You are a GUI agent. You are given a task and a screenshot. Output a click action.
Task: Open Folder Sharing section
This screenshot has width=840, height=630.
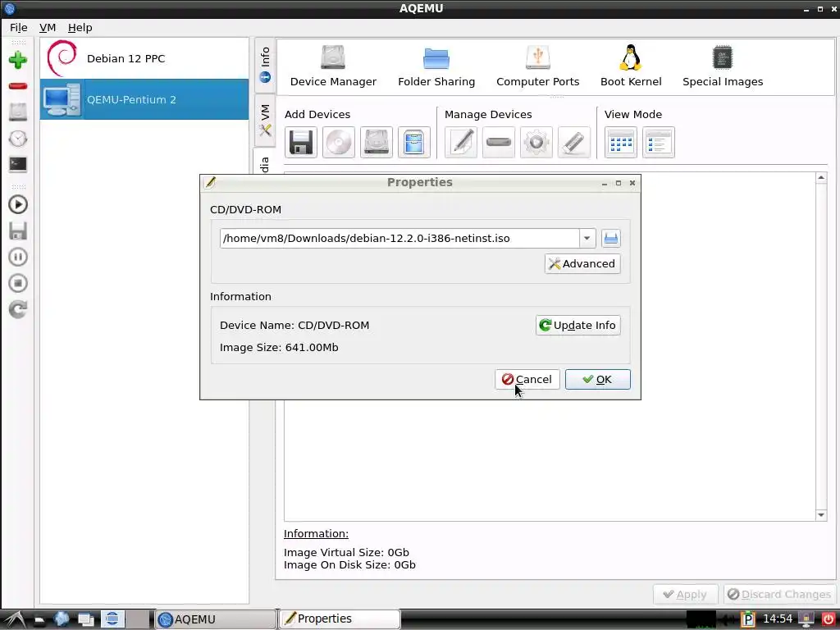click(436, 66)
